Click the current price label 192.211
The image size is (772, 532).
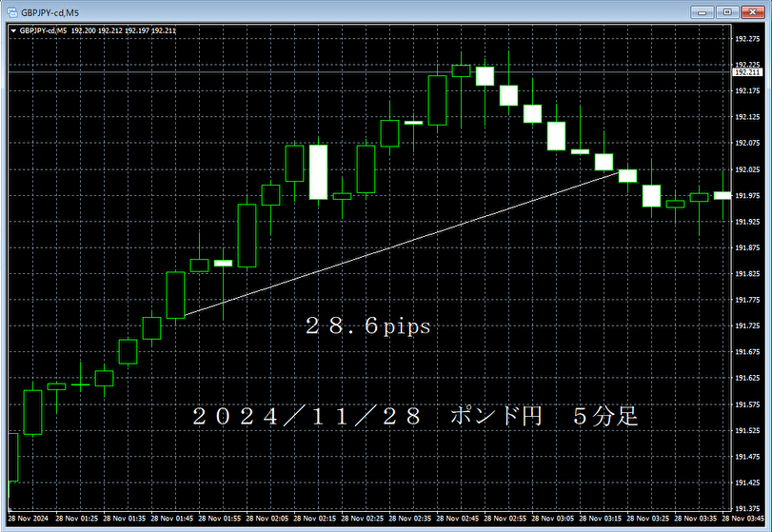(747, 72)
